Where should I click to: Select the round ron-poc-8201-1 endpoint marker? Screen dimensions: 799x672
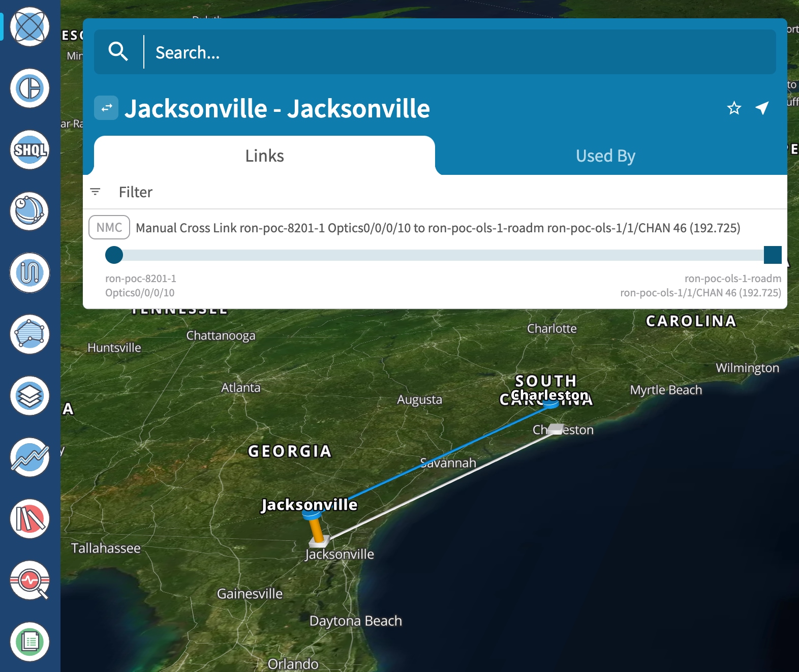(x=114, y=255)
